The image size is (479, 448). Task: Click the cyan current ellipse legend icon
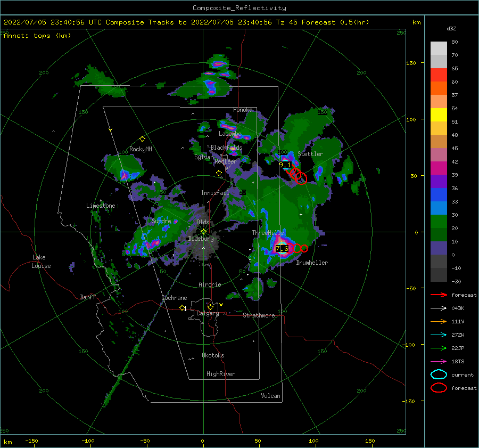(439, 374)
